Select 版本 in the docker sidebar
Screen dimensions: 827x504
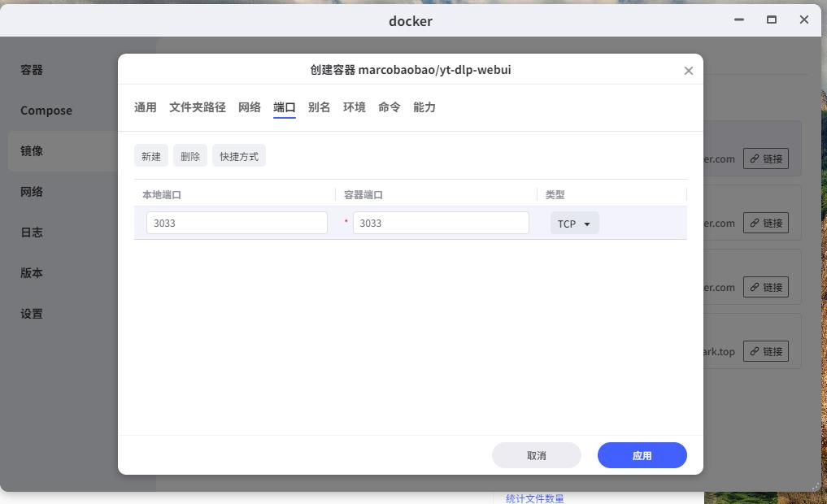(32, 273)
